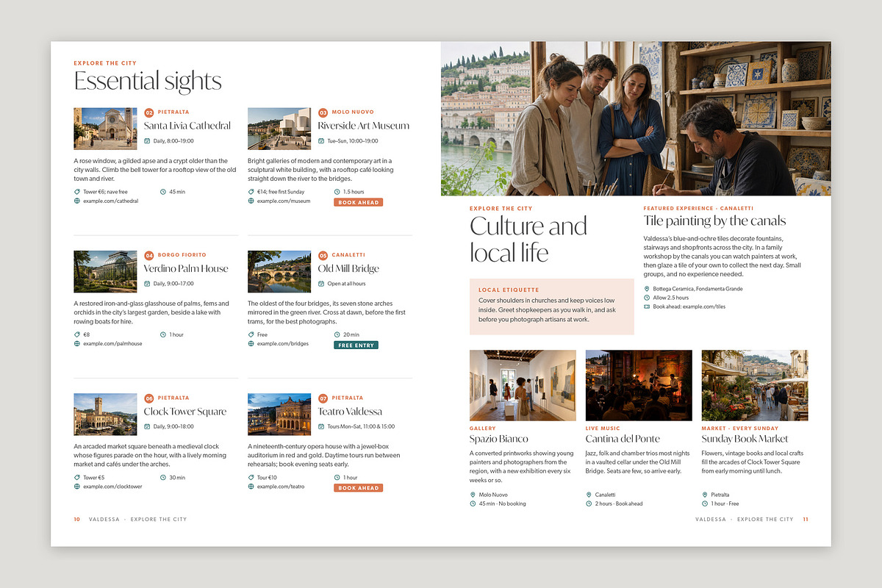Click the map pin icon beside Pietralta under Sunday Book Market
882x588 pixels.
click(x=705, y=495)
